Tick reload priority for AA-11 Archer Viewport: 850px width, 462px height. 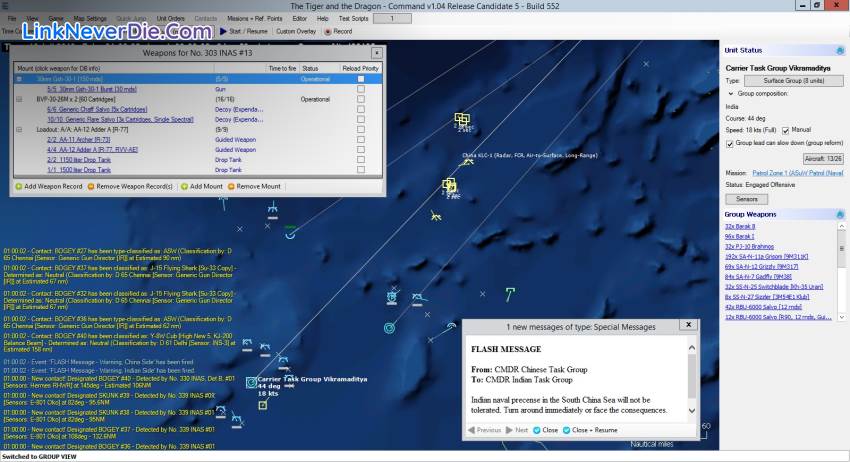tap(361, 139)
